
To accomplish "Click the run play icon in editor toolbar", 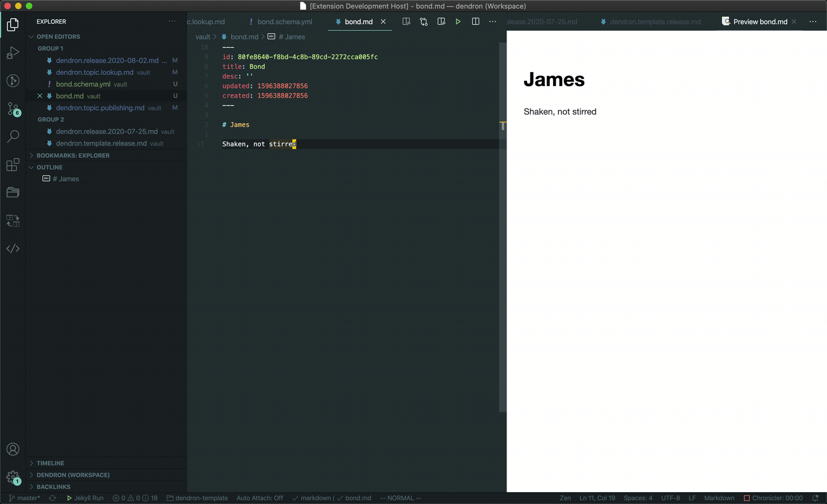I will 458,22.
